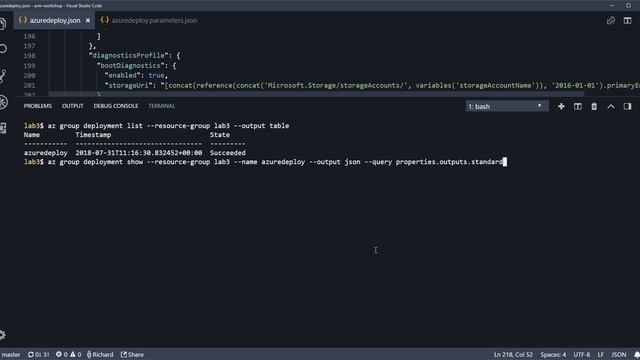Close the azuredeploy.json tab

[x=88, y=20]
